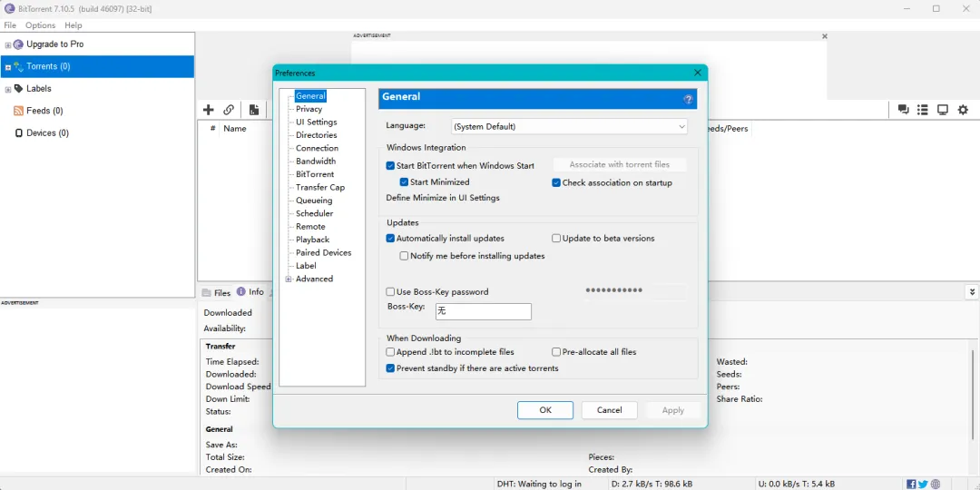980x490 pixels.
Task: Select Playback in preferences tree
Action: [x=312, y=240]
